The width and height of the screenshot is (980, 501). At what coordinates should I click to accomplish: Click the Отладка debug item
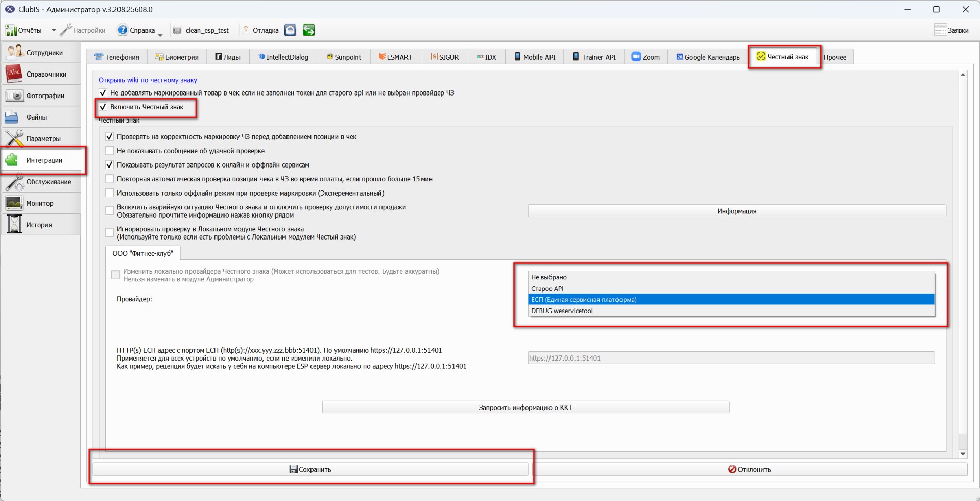point(260,30)
